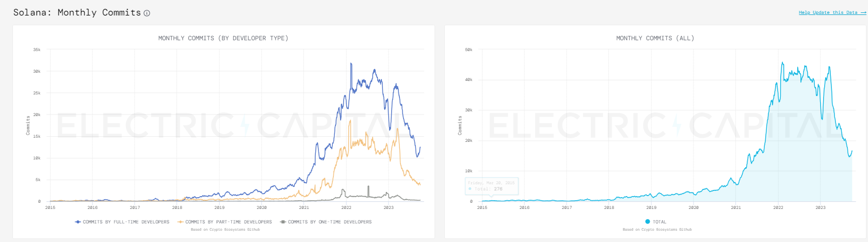This screenshot has height=242, width=868.
Task: Click the info icon beside Monthly Commits title
Action: tap(147, 13)
